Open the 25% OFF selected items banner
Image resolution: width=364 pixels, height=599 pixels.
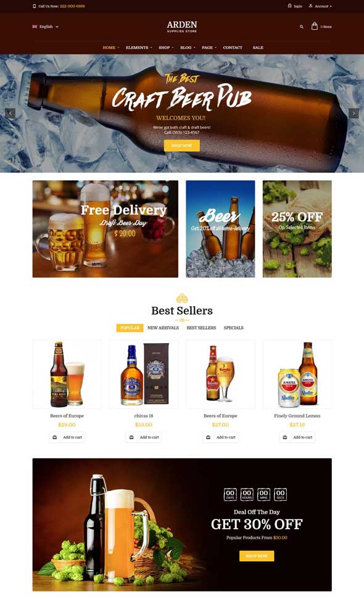coord(297,229)
